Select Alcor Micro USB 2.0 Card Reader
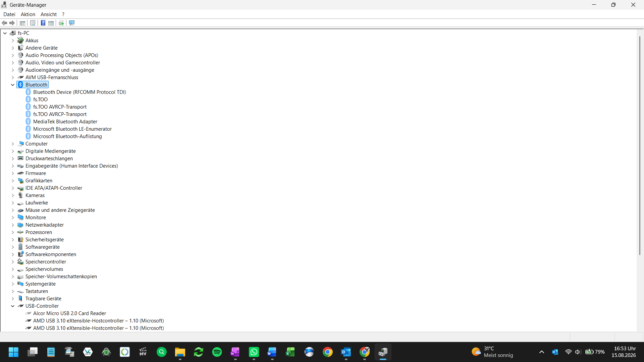The image size is (644, 362). (x=69, y=313)
